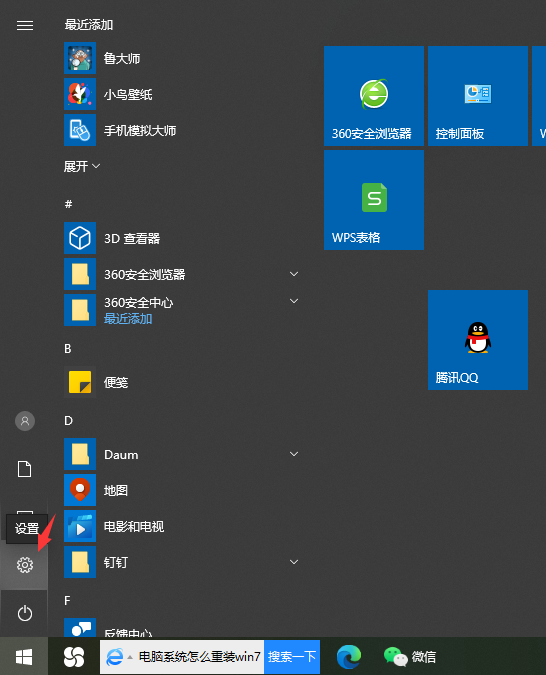This screenshot has height=675, width=546.
Task: Toggle the hamburger menu at top
Action: 25,25
